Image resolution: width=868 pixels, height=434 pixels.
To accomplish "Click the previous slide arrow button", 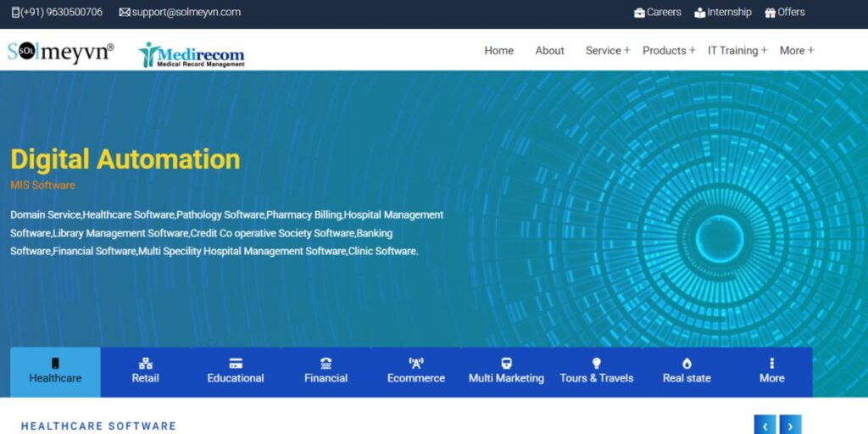I will point(765,426).
